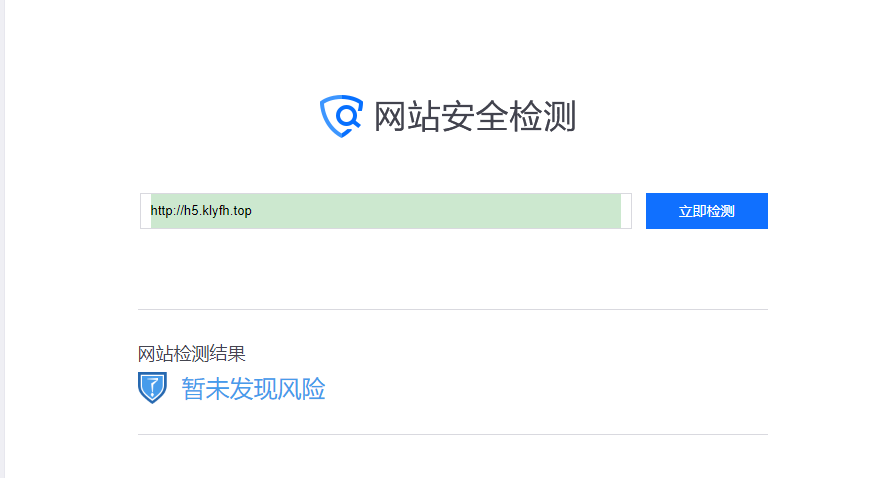Image resolution: width=886 pixels, height=478 pixels.
Task: Focus the URL input field
Action: coord(386,211)
